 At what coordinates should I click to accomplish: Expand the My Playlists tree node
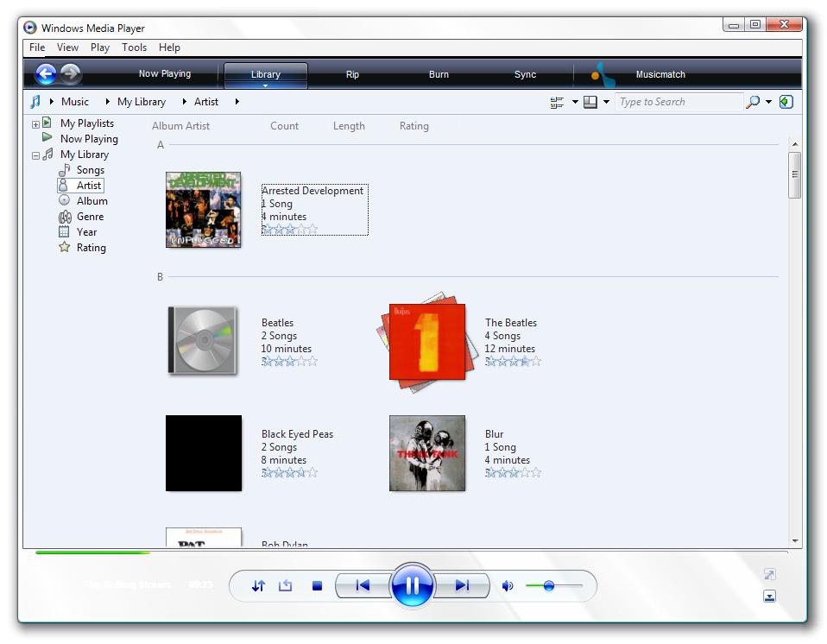point(35,124)
